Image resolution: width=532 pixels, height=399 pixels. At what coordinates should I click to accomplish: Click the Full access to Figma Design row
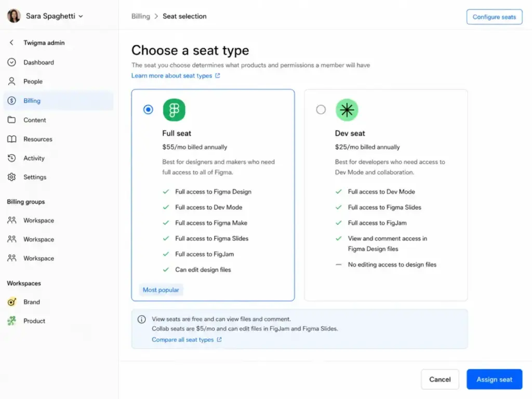click(x=207, y=192)
